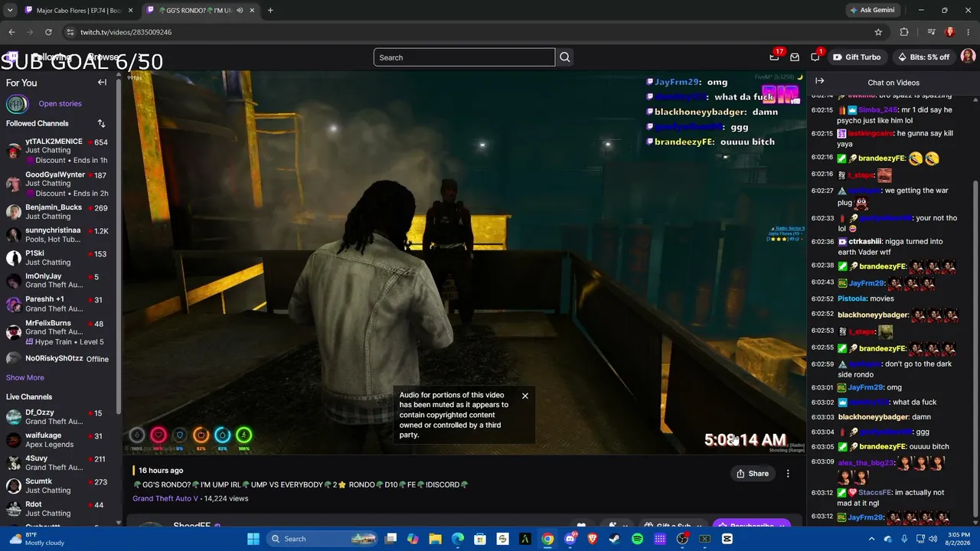The height and width of the screenshot is (551, 980).
Task: Expand Show More followed channels
Action: 25,377
